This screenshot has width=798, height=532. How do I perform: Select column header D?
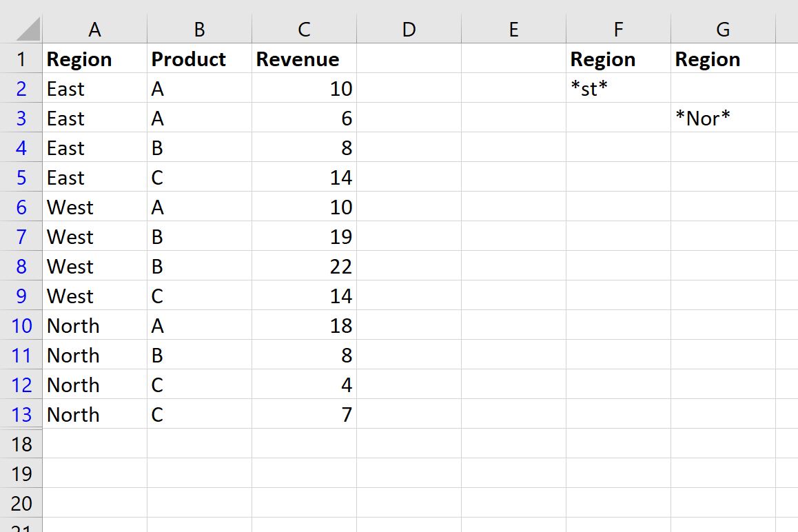click(409, 29)
